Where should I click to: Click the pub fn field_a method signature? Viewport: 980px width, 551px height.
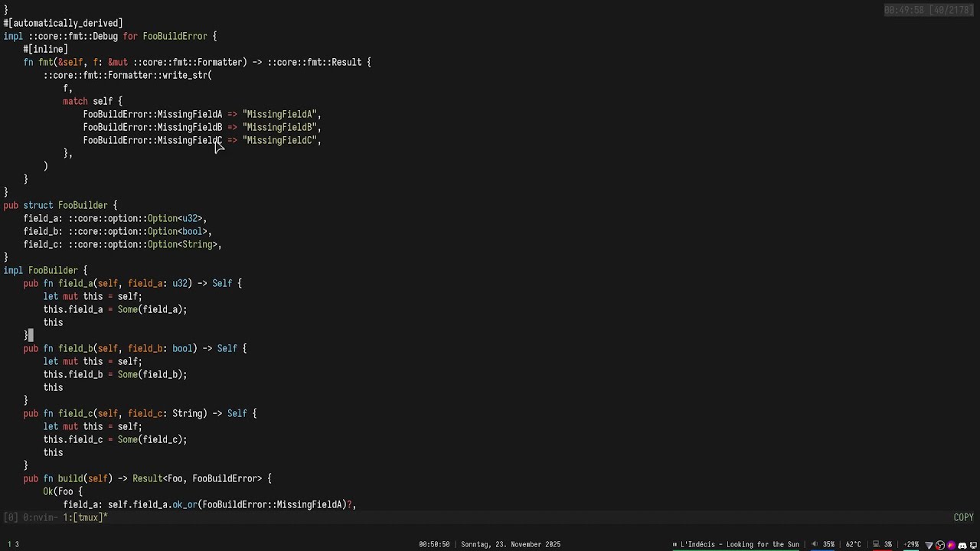(x=132, y=283)
